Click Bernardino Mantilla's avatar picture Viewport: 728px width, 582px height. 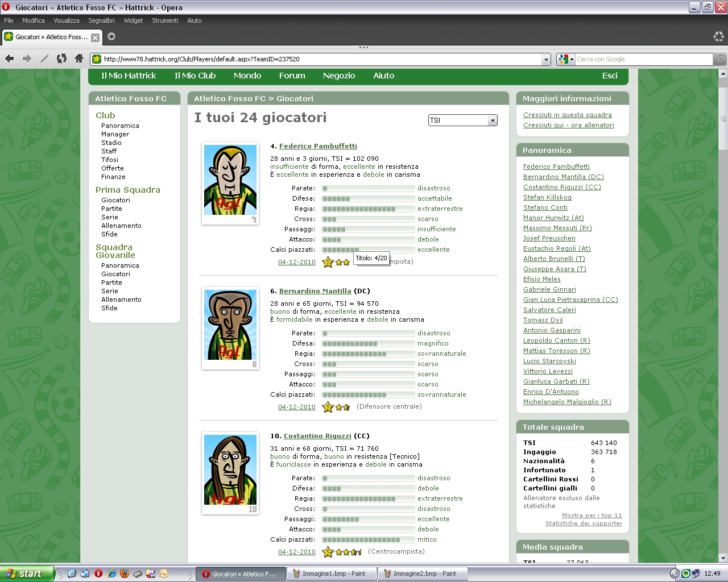230,325
